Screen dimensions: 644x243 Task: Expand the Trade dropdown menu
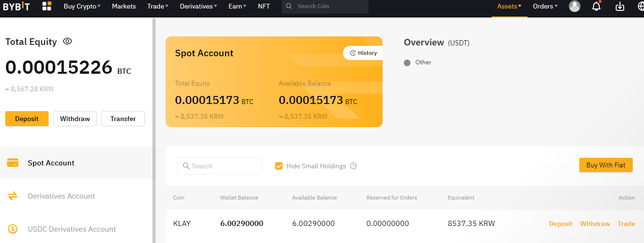tap(158, 6)
